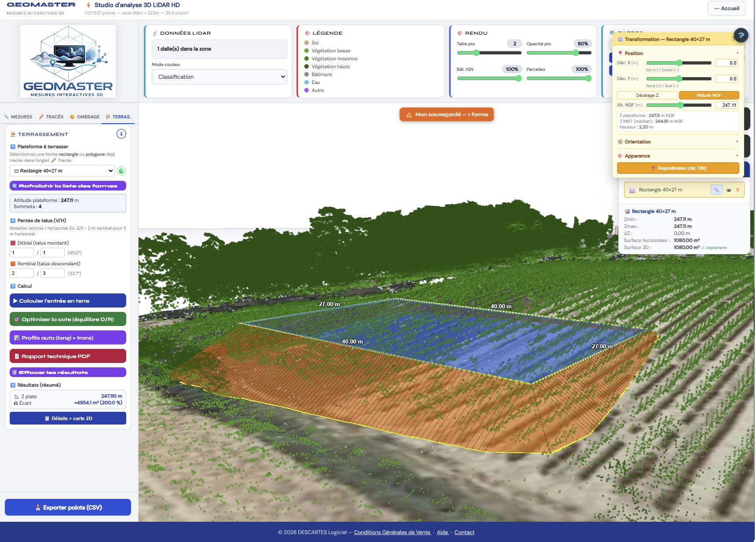The height and width of the screenshot is (542, 756).
Task: Expand the Apparence section
Action: (x=678, y=156)
